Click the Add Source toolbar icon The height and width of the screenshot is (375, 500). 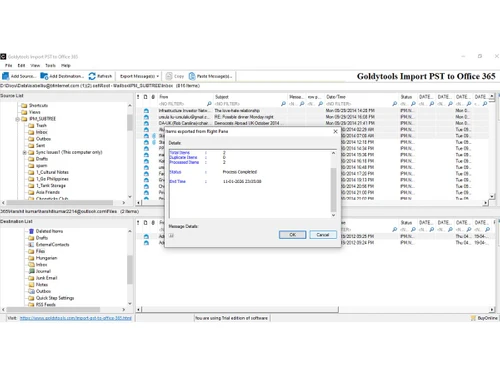tap(5, 76)
